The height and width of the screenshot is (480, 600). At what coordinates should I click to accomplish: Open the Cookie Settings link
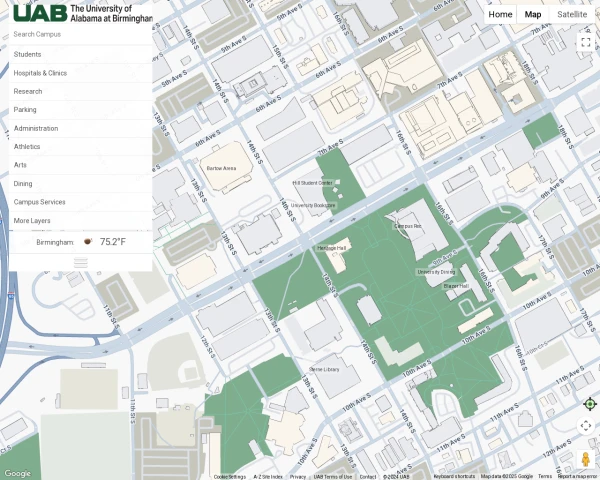click(230, 477)
